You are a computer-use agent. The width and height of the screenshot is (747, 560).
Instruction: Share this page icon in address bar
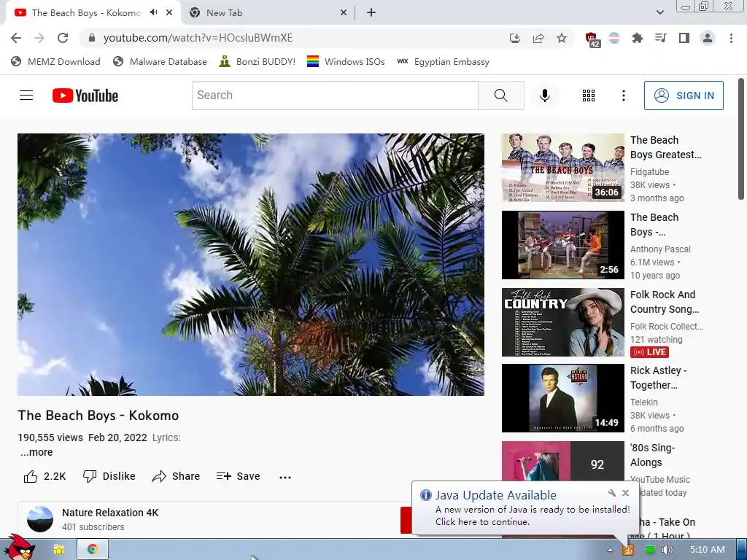coord(538,38)
